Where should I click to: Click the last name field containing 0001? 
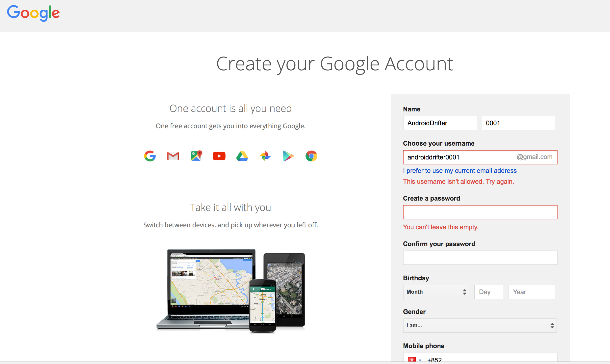pos(519,123)
